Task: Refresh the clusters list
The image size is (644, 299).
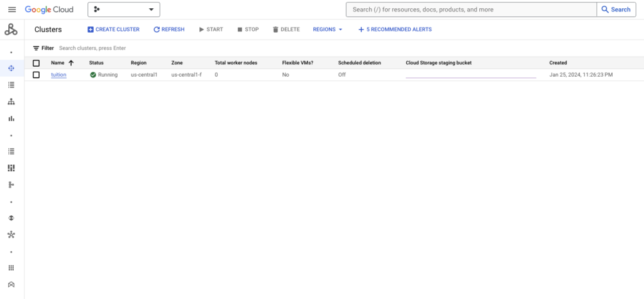Action: click(169, 30)
